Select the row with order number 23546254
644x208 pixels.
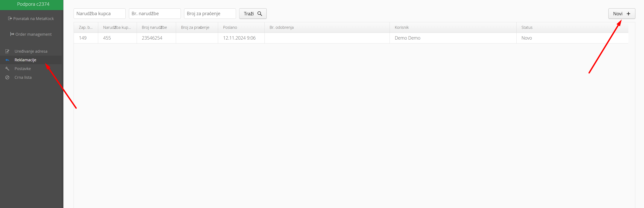click(152, 38)
